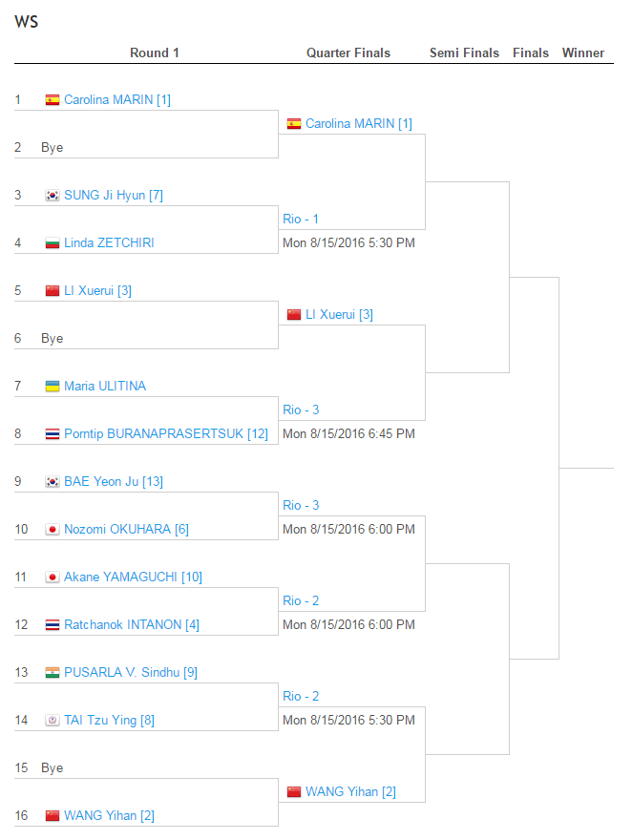632x840 pixels.
Task: Open Rio - 3 link above 6:45 PM match
Action: point(301,409)
